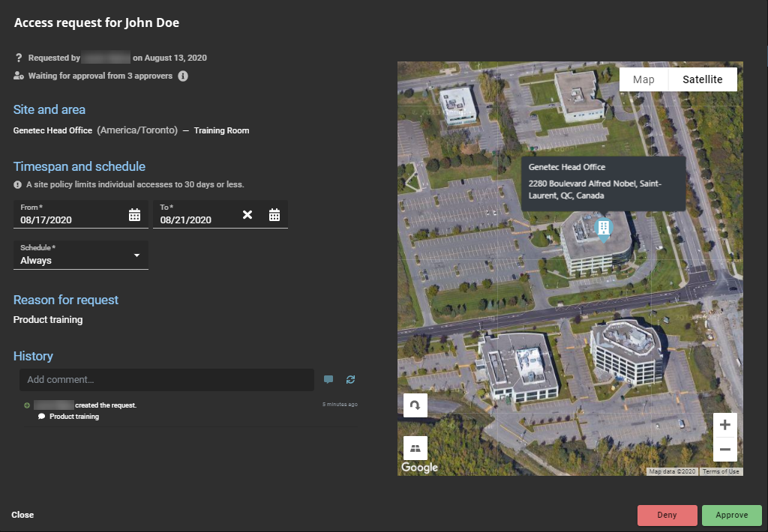Click the Genetec Head Office map marker

604,229
